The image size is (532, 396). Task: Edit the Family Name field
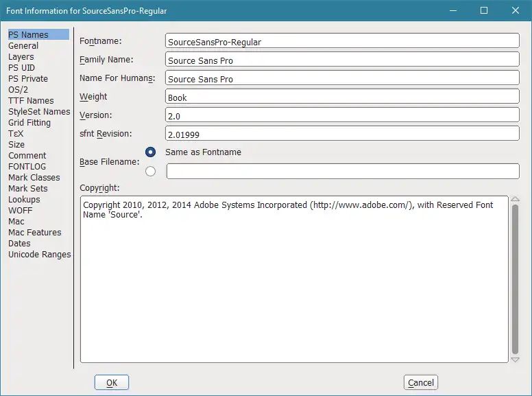(x=342, y=60)
